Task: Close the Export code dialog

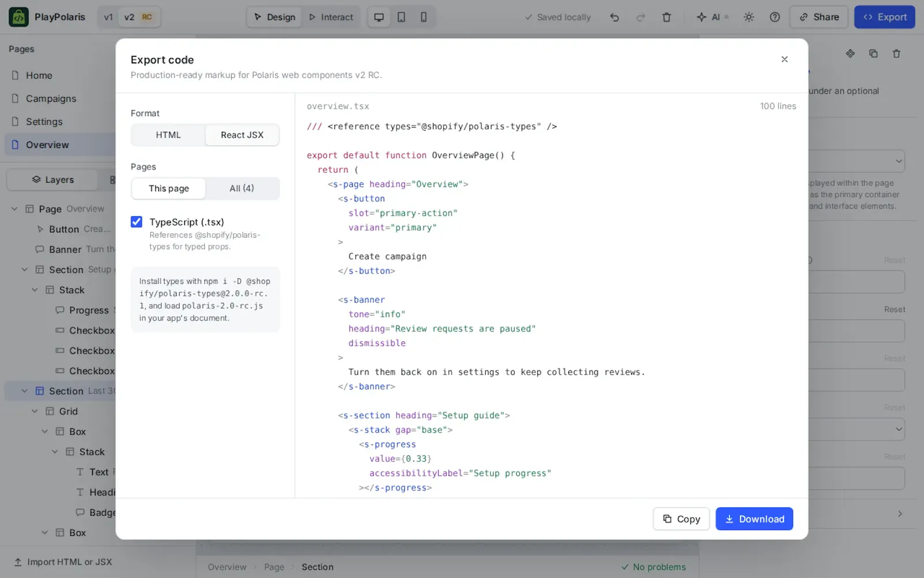Action: coord(784,59)
